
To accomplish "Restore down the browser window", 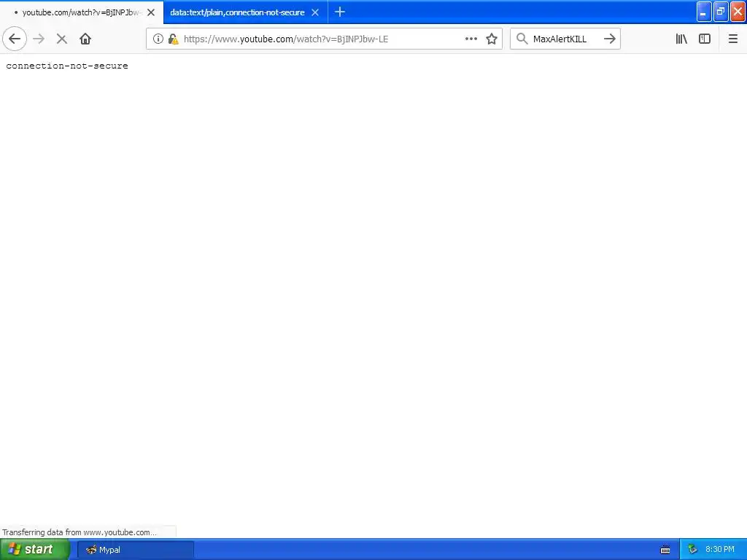I will pyautogui.click(x=721, y=12).
